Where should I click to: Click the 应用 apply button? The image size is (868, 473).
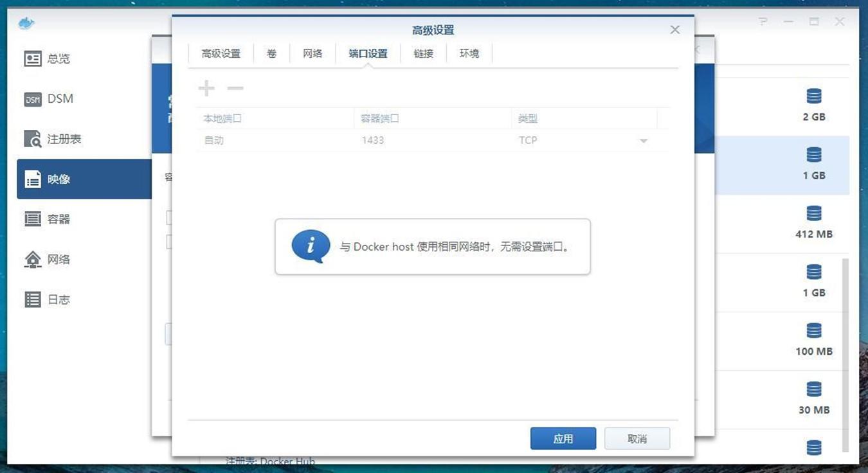[x=563, y=438]
